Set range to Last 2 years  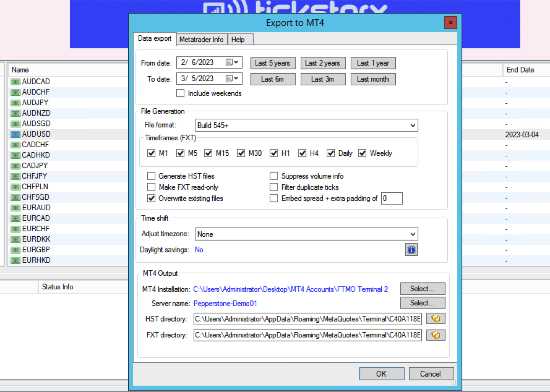323,63
